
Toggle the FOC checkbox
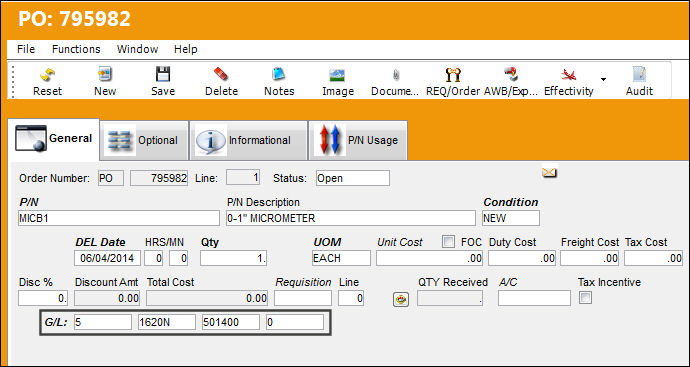click(x=448, y=242)
